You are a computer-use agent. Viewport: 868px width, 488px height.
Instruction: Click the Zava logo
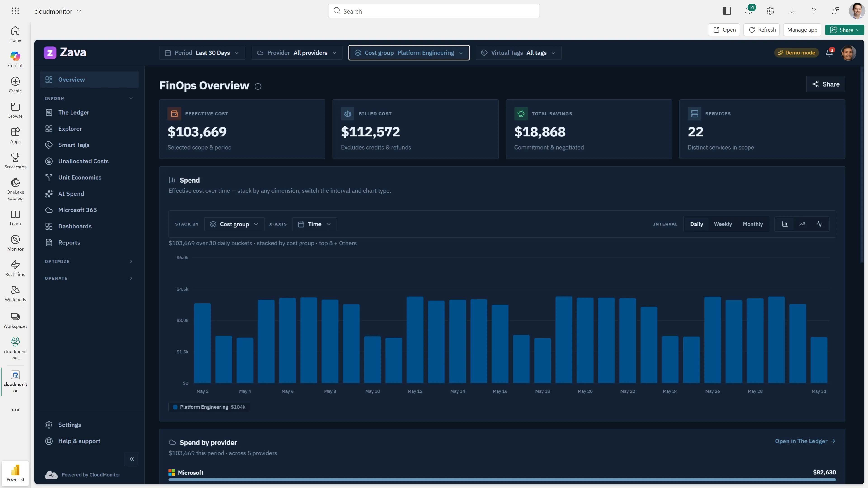pos(65,53)
